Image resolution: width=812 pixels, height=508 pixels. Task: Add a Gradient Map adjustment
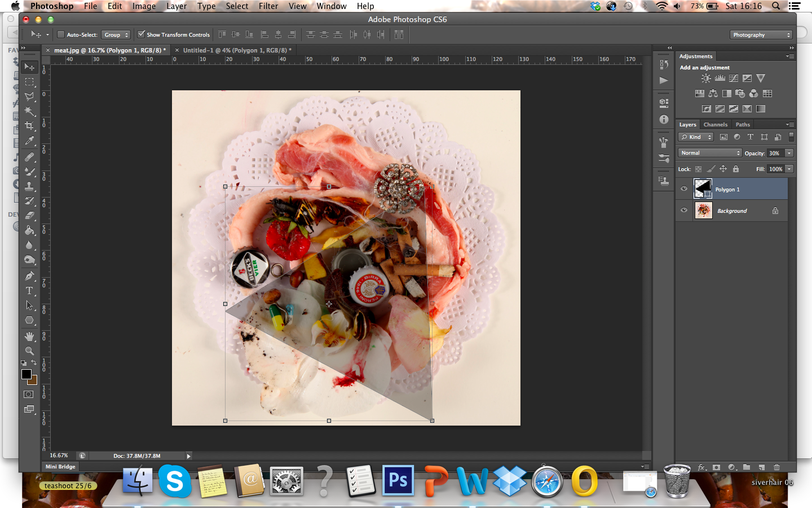(747, 108)
